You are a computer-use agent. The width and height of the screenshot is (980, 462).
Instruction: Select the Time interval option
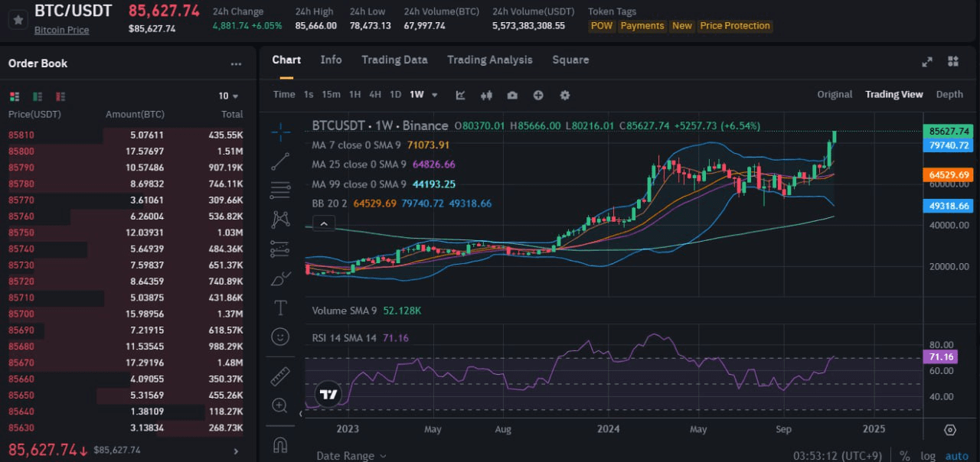(x=284, y=95)
